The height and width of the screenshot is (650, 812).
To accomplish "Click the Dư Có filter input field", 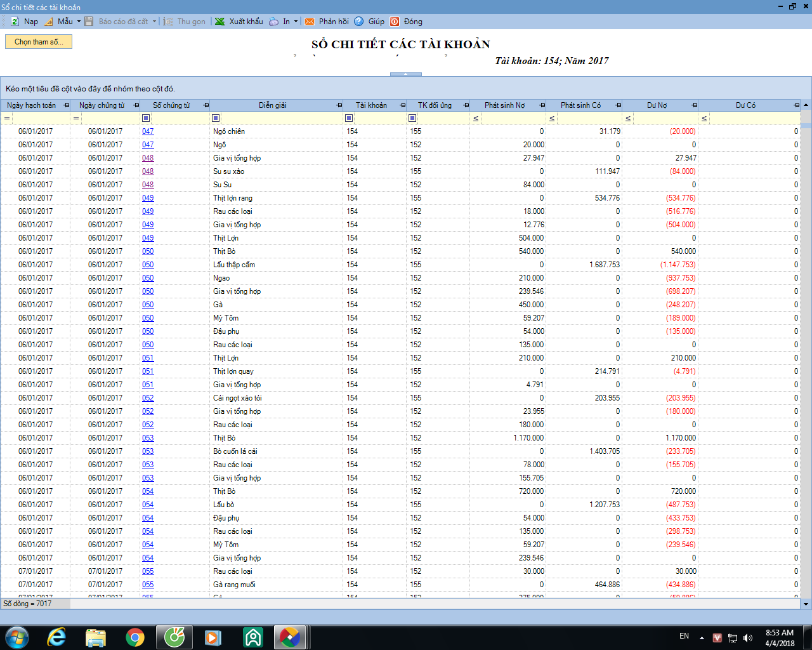I will tap(754, 118).
